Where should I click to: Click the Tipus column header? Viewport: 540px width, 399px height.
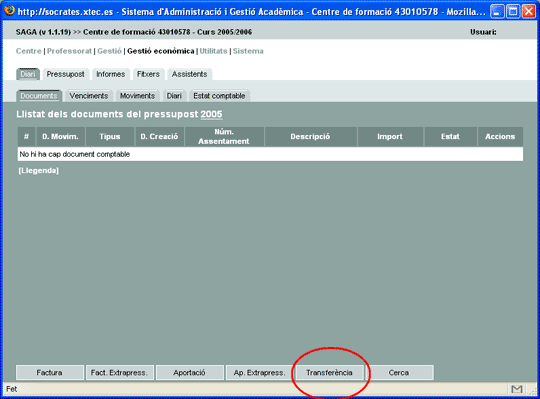point(110,137)
